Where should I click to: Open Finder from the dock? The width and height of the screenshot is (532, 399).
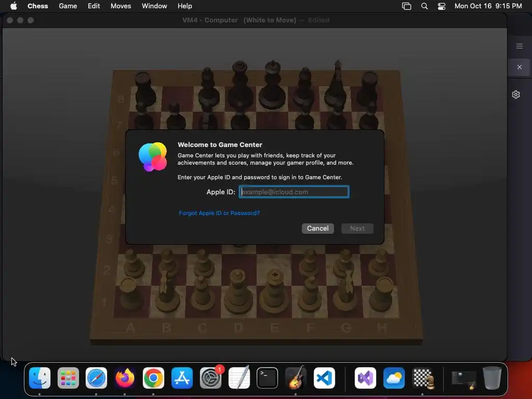(x=39, y=378)
